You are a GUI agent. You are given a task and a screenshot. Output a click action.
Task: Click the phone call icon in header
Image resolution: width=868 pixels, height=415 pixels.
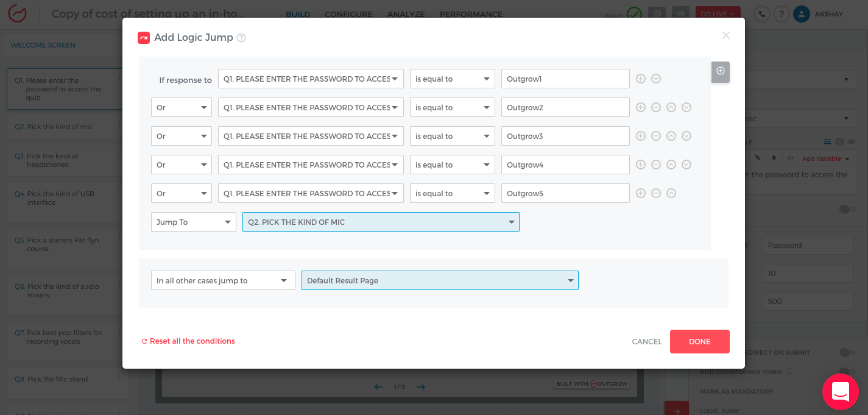(761, 14)
